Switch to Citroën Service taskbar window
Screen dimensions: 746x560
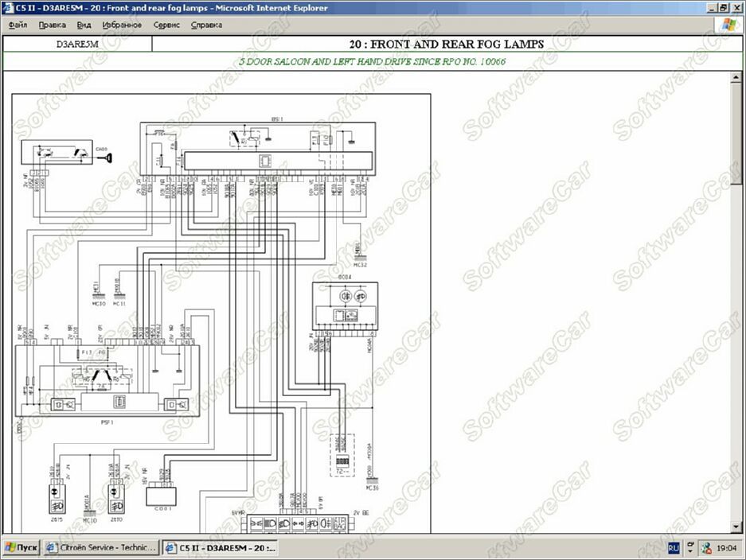(x=101, y=547)
